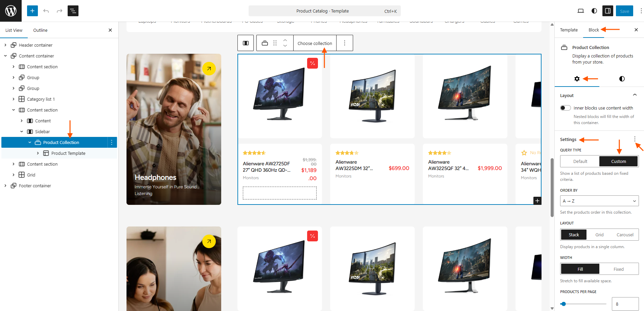Image resolution: width=644 pixels, height=311 pixels.
Task: Select the Category list 1 block
Action: pos(41,99)
